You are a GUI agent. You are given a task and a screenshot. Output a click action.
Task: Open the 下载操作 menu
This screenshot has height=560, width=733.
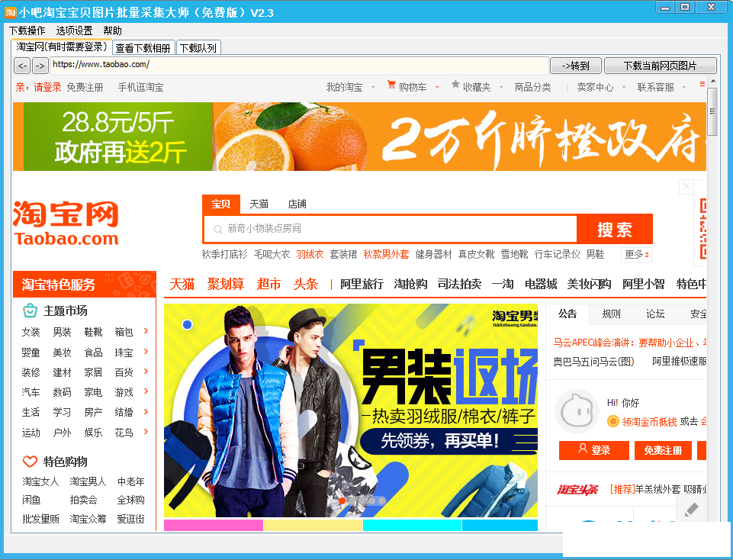[x=27, y=31]
